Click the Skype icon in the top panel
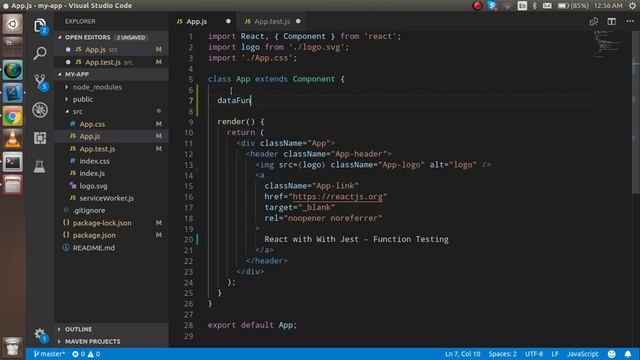This screenshot has height=360, width=640. (x=492, y=5)
